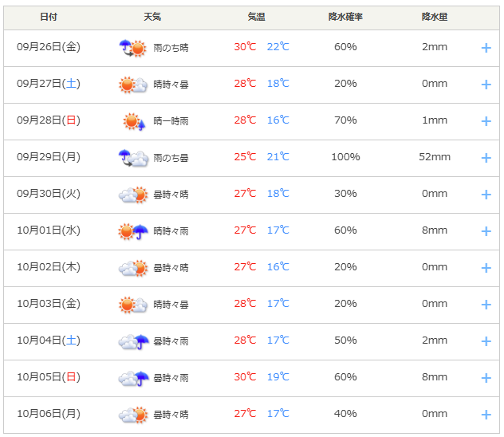The height and width of the screenshot is (437, 504).
Task: Expand the 10月01日(水) row plus sign
Action: pos(486,231)
